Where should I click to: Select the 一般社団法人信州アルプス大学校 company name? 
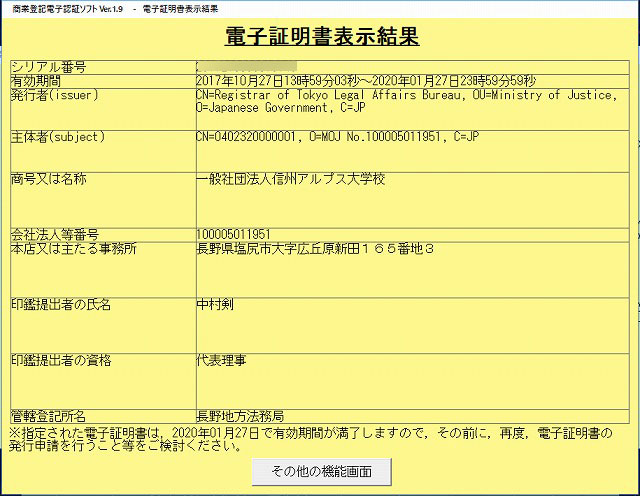click(x=291, y=180)
